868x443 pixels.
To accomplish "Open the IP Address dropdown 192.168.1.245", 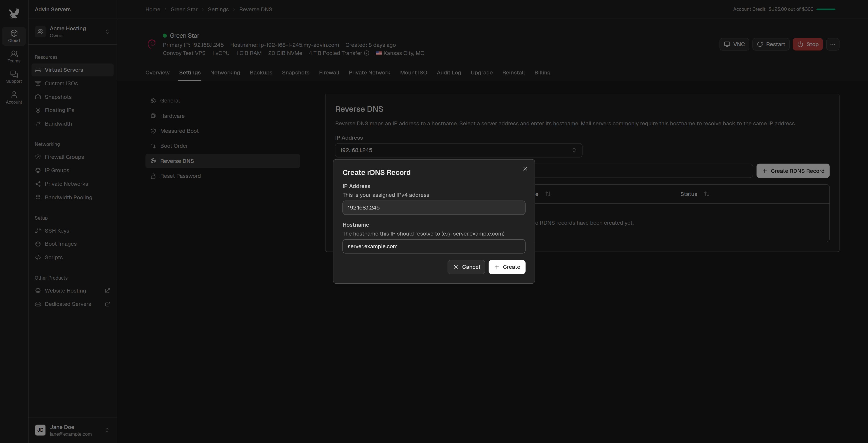I will pyautogui.click(x=459, y=150).
